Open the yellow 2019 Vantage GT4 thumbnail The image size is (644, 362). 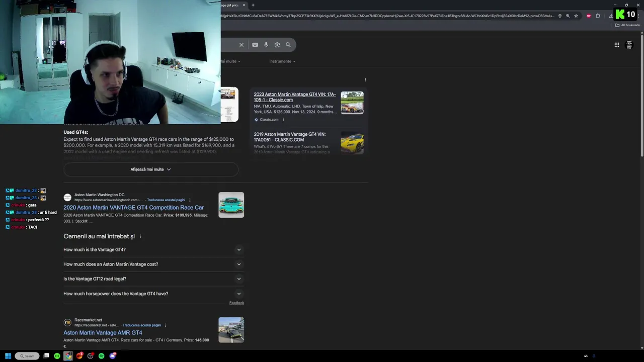point(352,143)
